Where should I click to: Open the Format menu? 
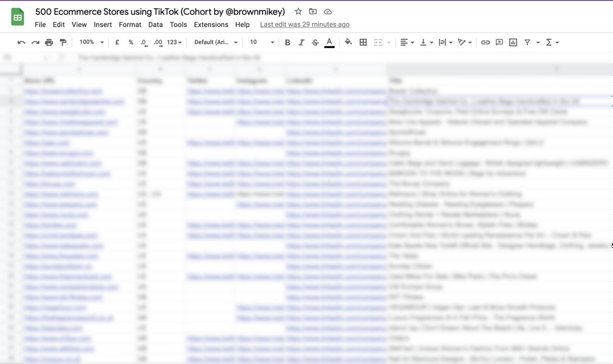130,25
